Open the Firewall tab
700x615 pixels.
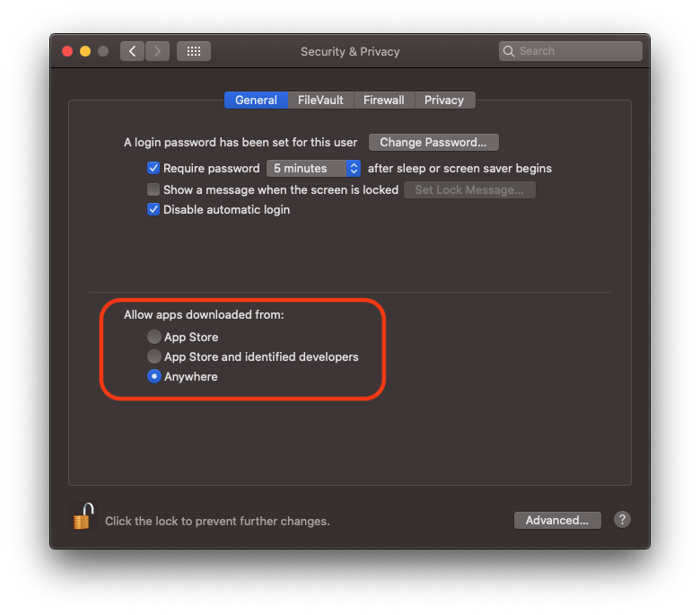click(383, 100)
